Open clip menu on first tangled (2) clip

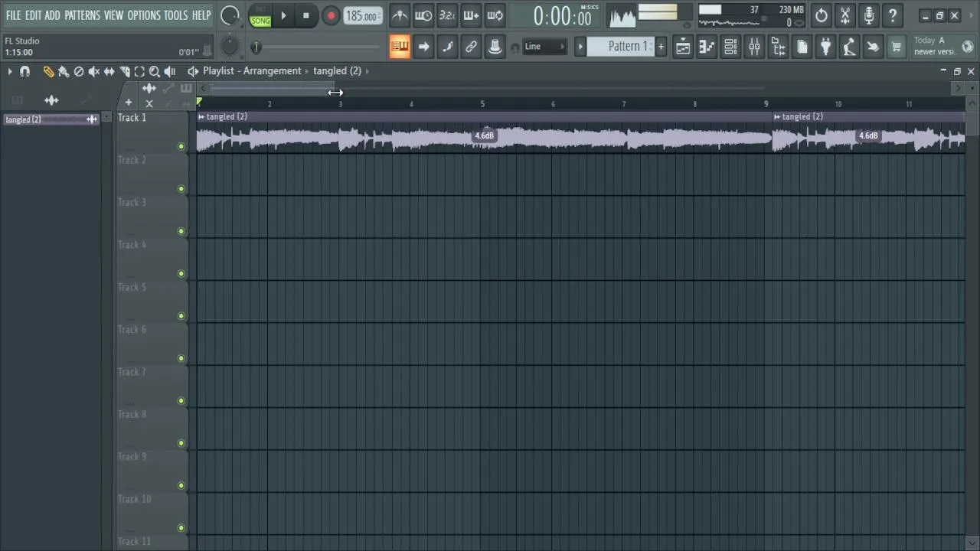pyautogui.click(x=201, y=116)
